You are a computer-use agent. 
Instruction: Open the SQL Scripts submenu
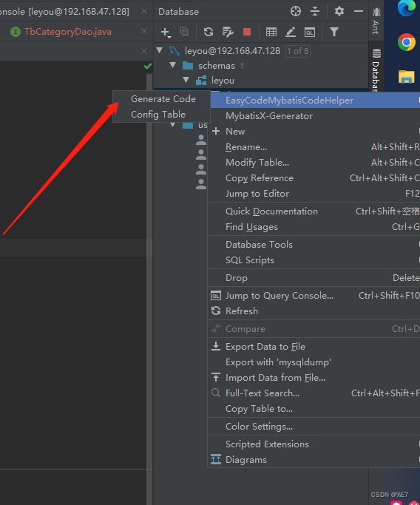pos(314,260)
